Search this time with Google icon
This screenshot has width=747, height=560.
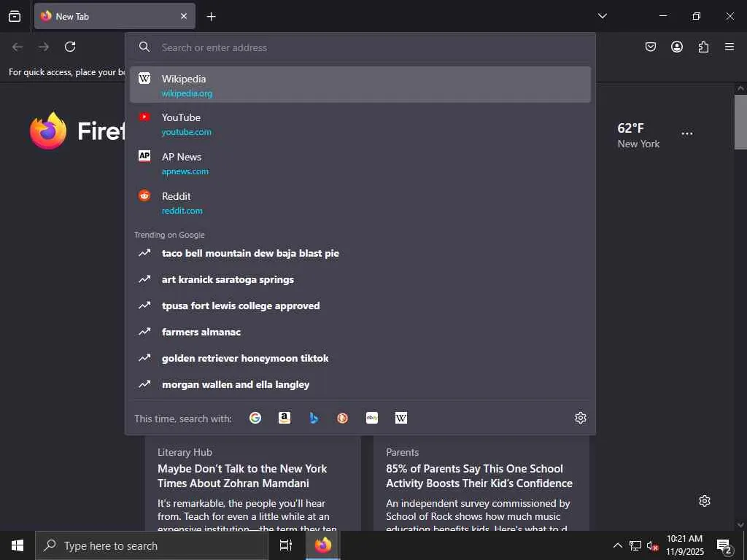[255, 418]
